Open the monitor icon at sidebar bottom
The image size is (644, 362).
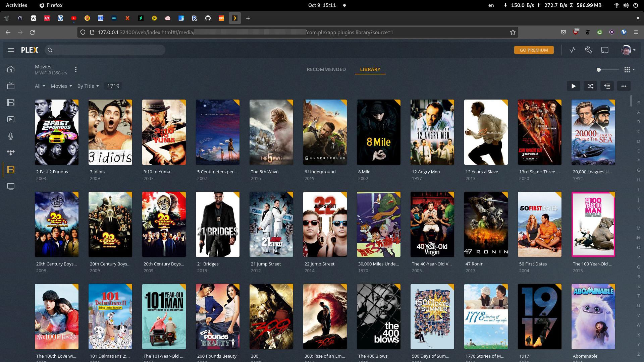click(x=11, y=186)
